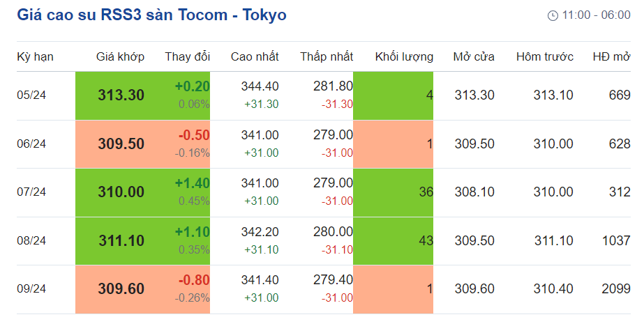Click the time range 11:00 - 06:00
This screenshot has height=317, width=644.
click(x=597, y=15)
